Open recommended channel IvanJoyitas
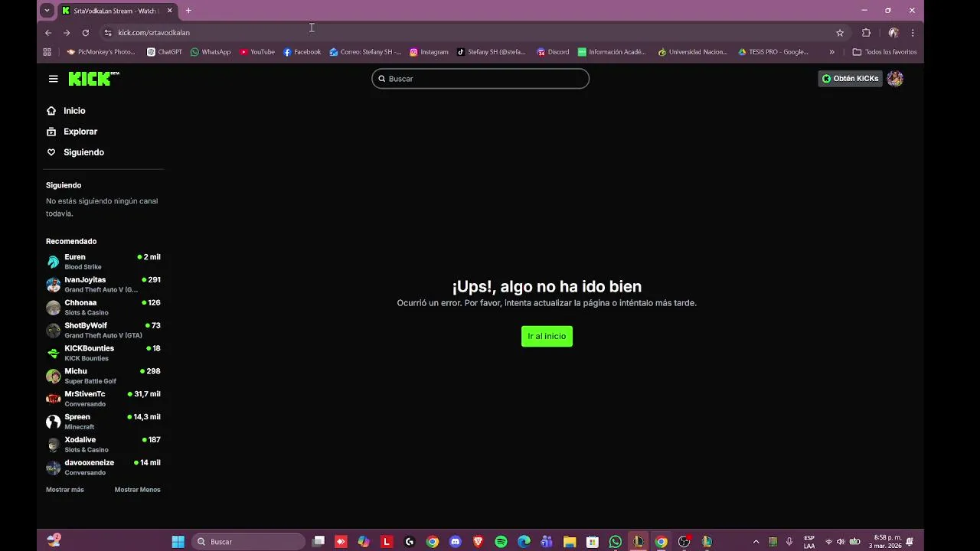Screen dimensions: 980x551 pos(103,285)
